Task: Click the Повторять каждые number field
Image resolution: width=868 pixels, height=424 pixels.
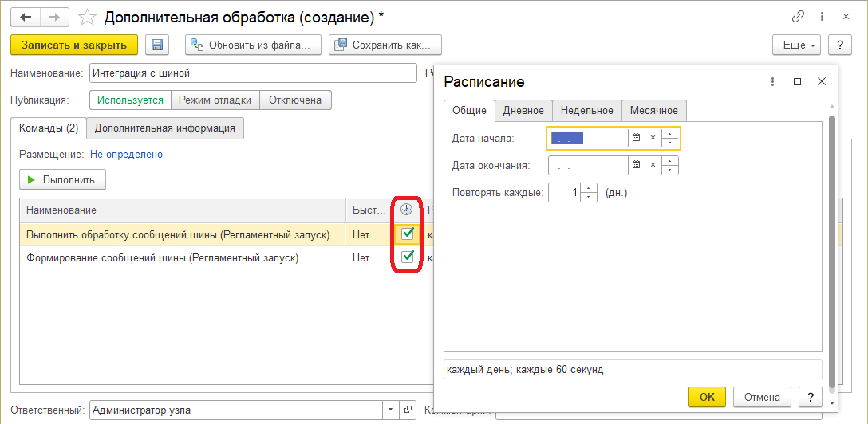Action: tap(565, 193)
